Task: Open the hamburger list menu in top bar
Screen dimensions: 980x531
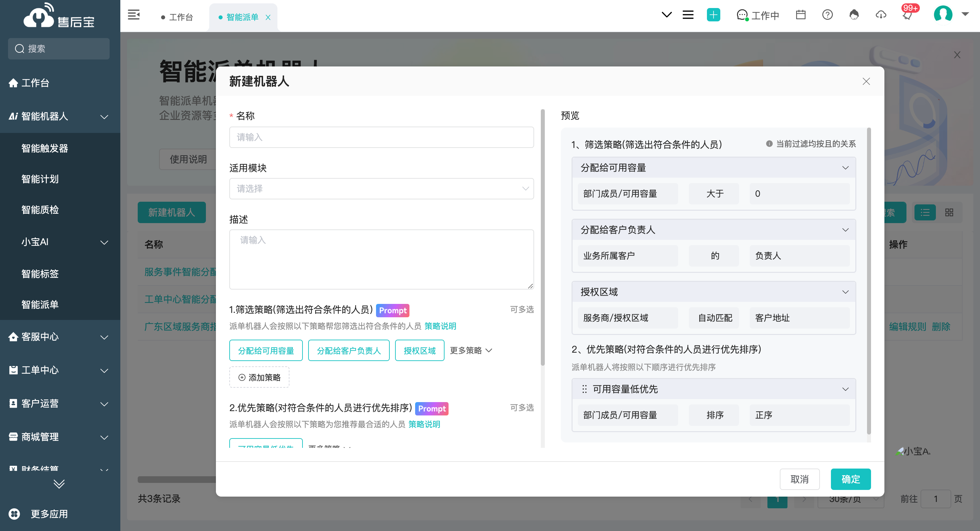Action: tap(688, 15)
